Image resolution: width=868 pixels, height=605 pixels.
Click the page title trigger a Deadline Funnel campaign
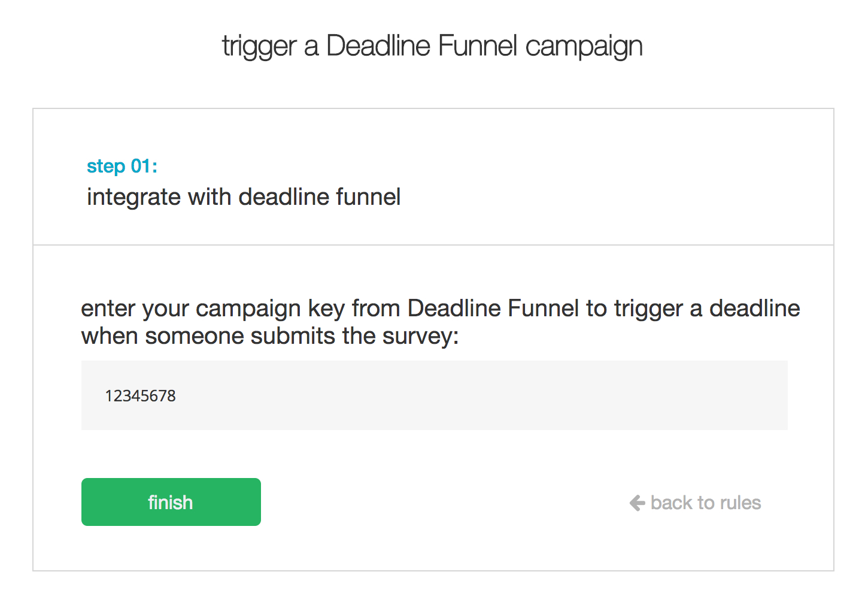click(x=432, y=46)
